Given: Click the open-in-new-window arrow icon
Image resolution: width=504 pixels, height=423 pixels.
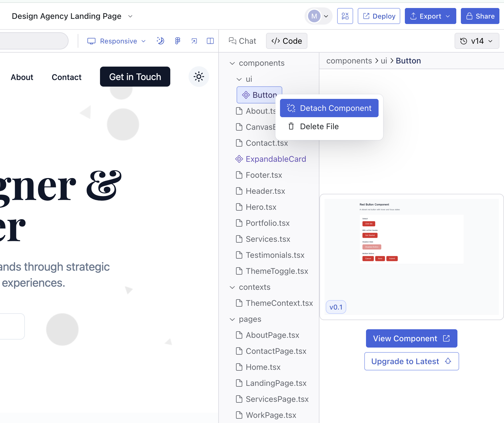Looking at the screenshot, I should pos(194,41).
